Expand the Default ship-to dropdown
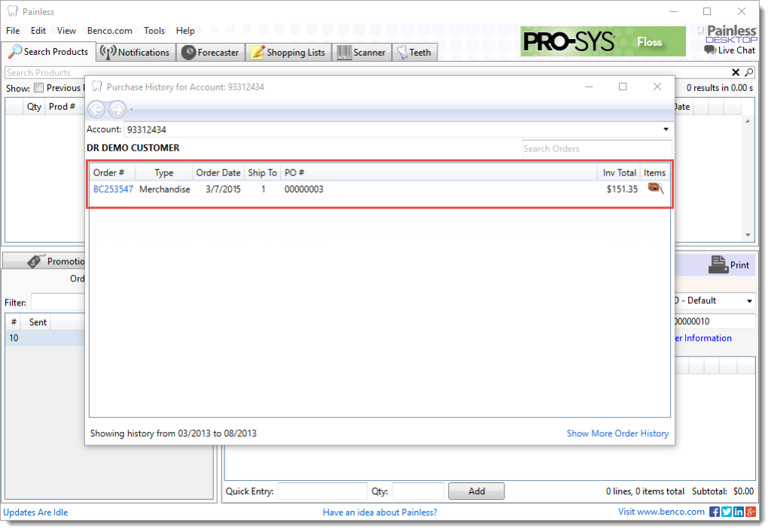The height and width of the screenshot is (532, 771). coord(749,300)
